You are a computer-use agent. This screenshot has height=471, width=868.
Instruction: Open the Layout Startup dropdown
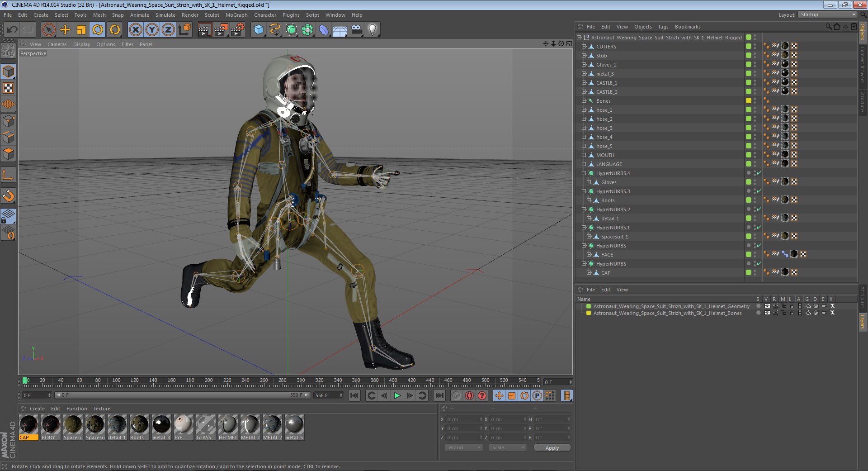(828, 15)
